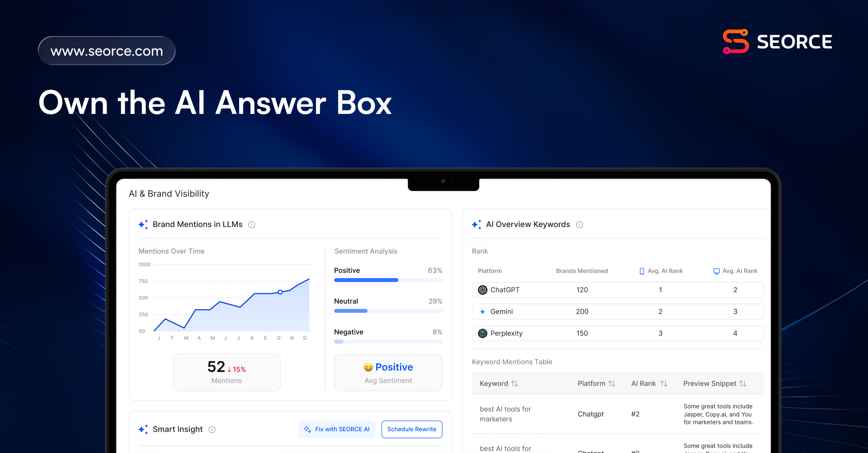Click Fix with SEORCE AI button
The width and height of the screenshot is (868, 453).
point(337,429)
